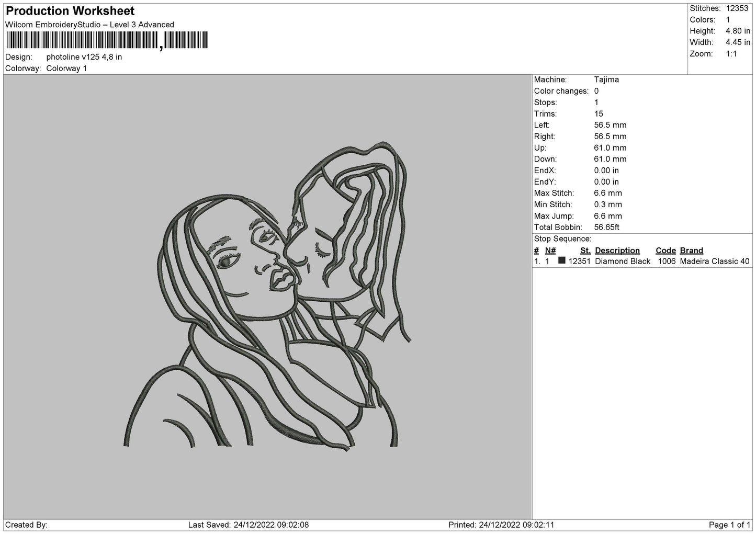Viewport: 756px width, 534px height.
Task: Click the stitch count 12351 in stop row
Action: (580, 262)
